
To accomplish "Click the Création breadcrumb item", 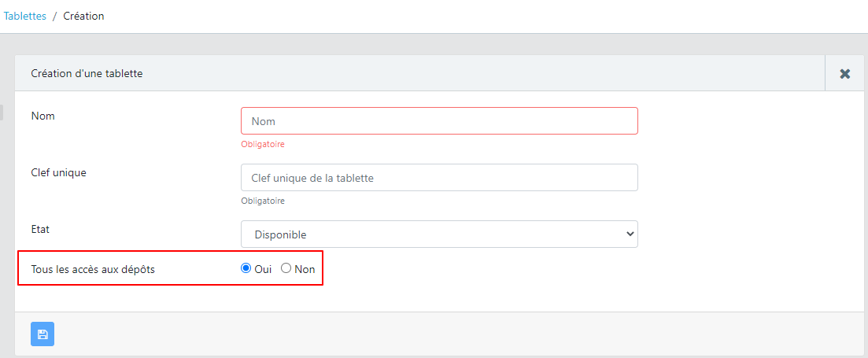I will (83, 16).
